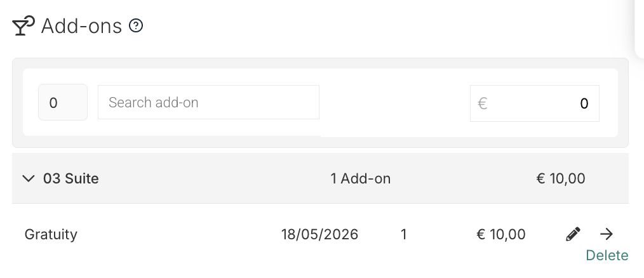Screen dimensions: 644x278
Task: Collapse the 03 Suite group with chevron
Action: (29, 178)
